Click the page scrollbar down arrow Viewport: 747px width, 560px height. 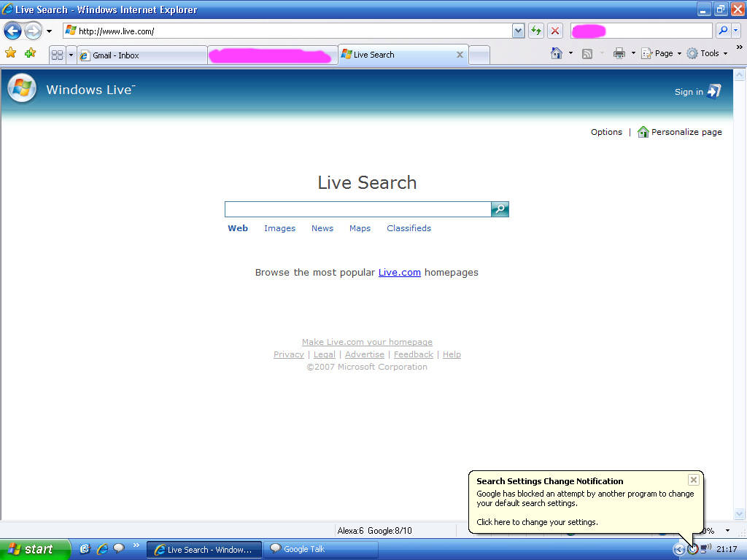tap(740, 514)
